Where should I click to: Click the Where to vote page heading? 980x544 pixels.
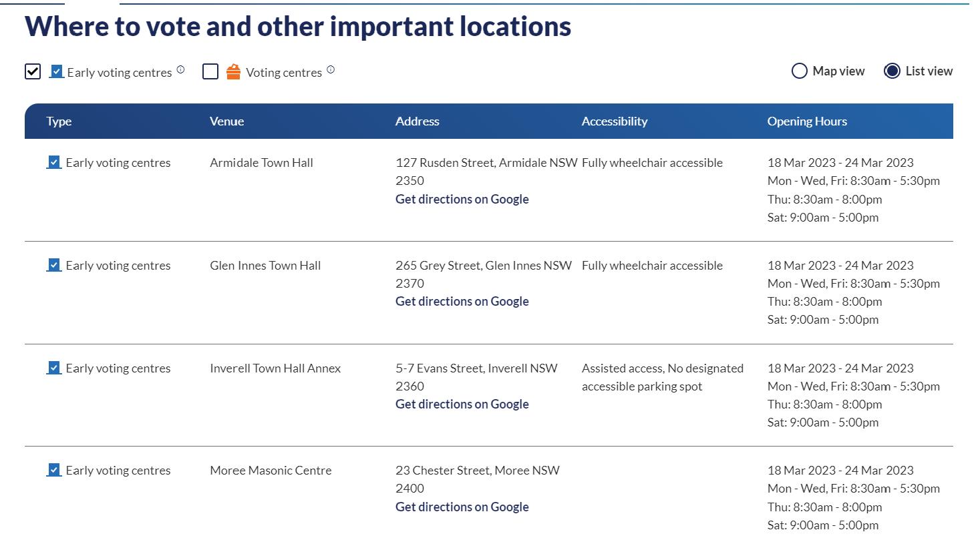point(298,26)
